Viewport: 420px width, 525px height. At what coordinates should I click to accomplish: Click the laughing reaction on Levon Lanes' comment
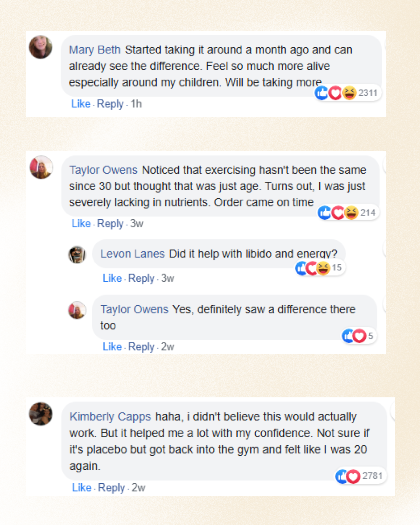click(323, 268)
